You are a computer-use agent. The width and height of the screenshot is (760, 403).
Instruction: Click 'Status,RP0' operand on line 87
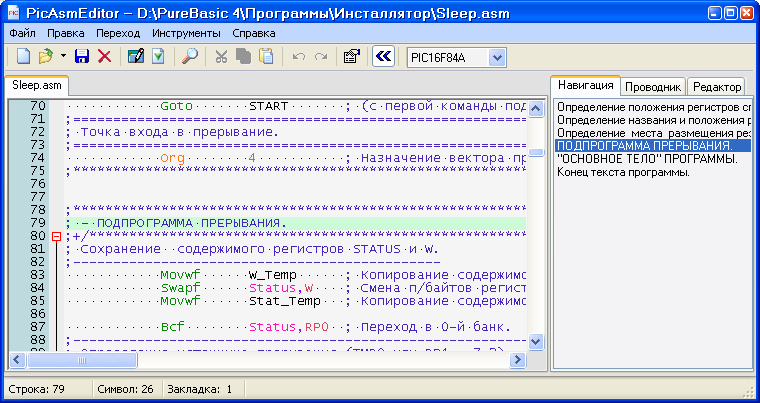pos(289,327)
